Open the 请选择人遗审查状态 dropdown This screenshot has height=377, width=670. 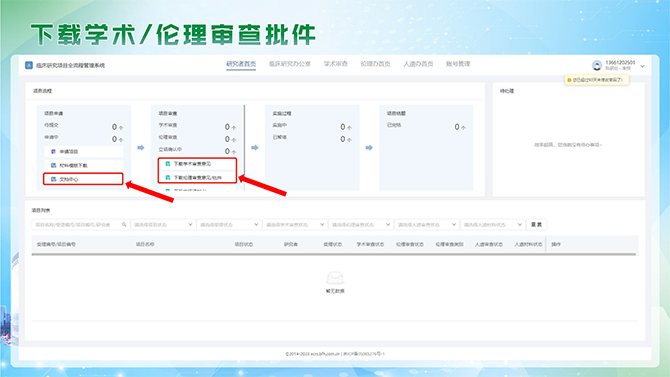coord(426,224)
